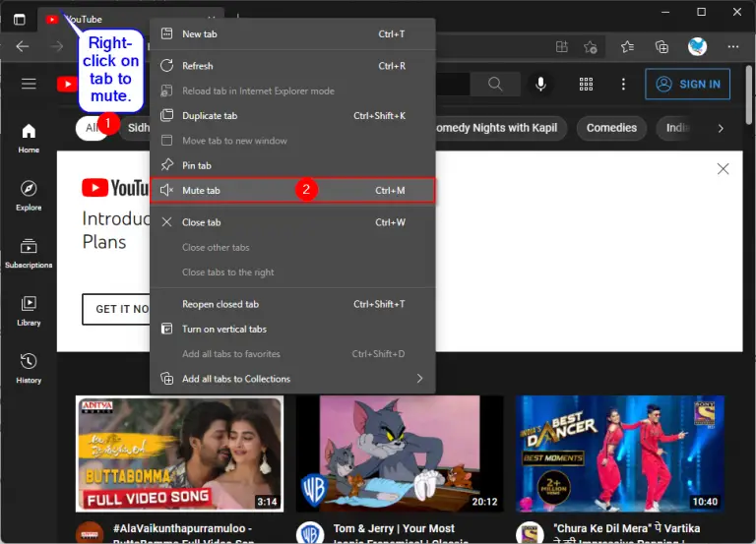756x544 pixels.
Task: Go back with the browser back arrow
Action: click(23, 47)
